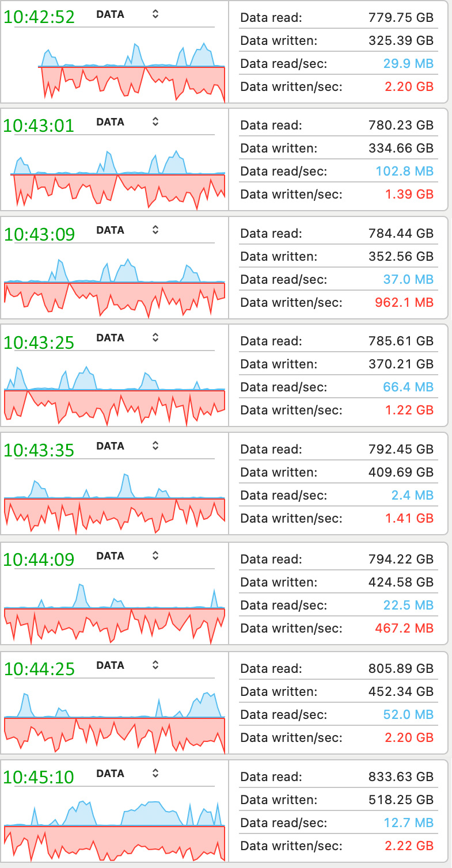Open the DATA selector in the 10:42:52 panel

pos(155,14)
